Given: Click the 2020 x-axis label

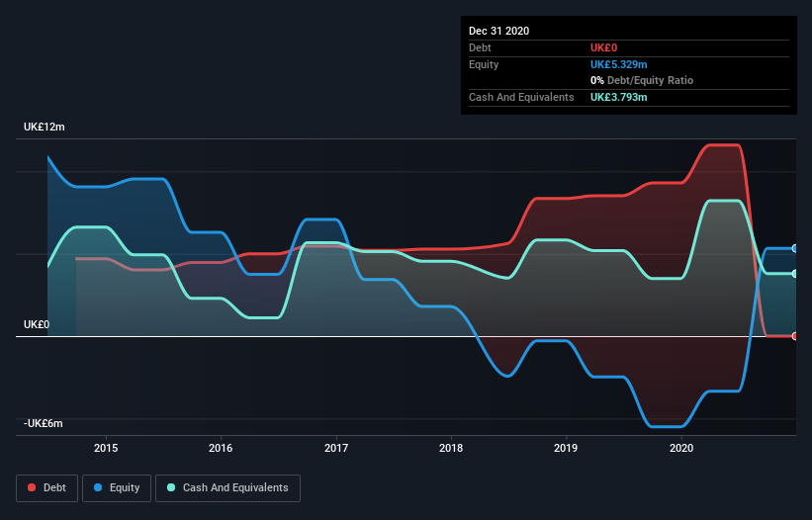Looking at the screenshot, I should click(x=681, y=448).
